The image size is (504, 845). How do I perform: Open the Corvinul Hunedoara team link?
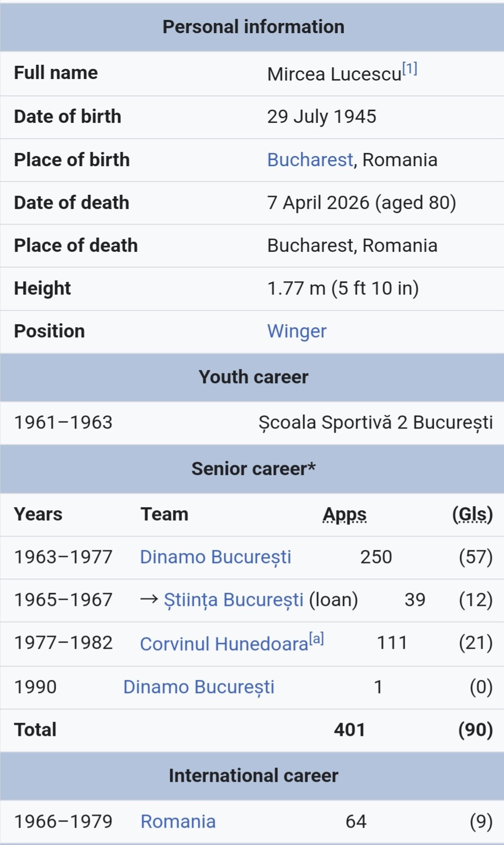pos(224,644)
